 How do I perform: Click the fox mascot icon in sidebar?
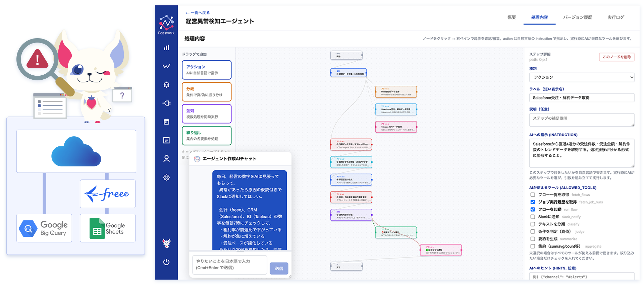tap(166, 243)
